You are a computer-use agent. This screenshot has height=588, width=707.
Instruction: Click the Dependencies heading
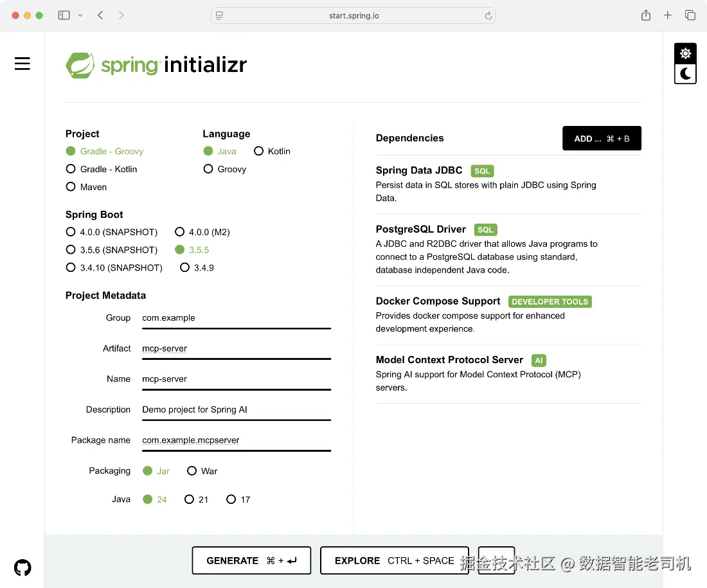click(x=409, y=138)
